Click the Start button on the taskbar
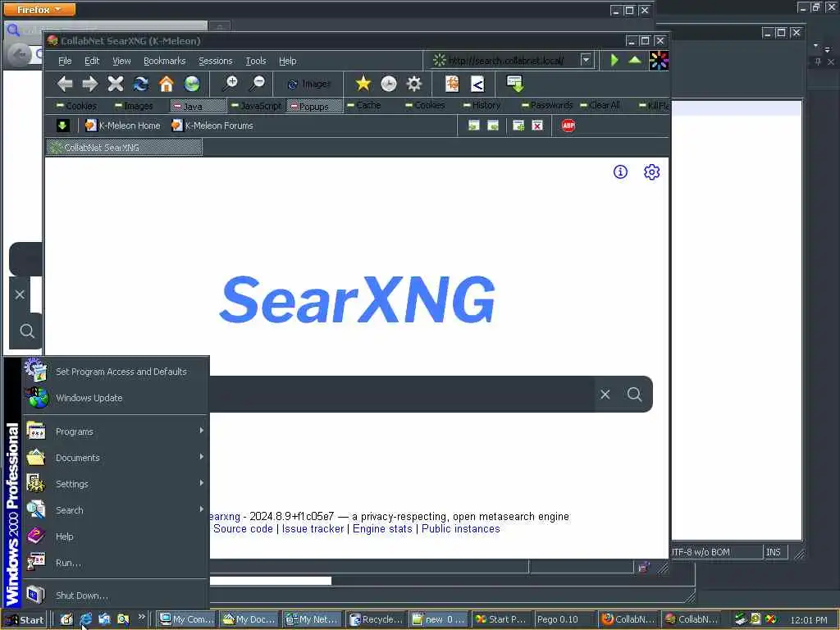 25,620
